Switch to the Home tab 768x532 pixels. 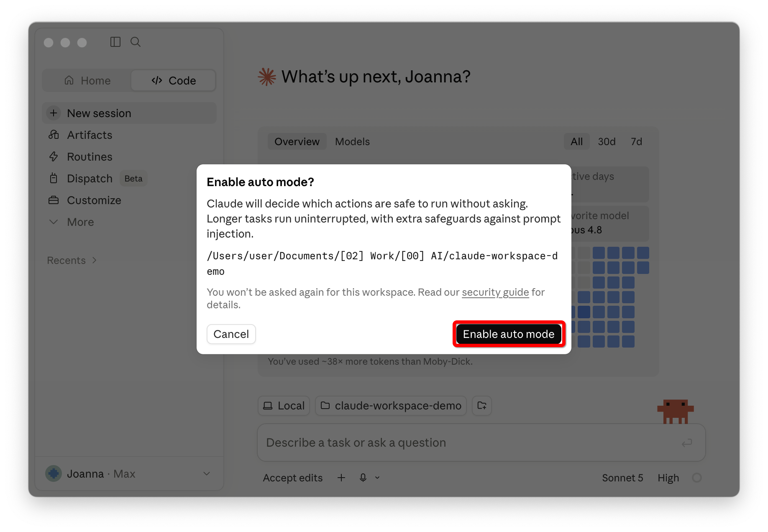[x=87, y=80]
